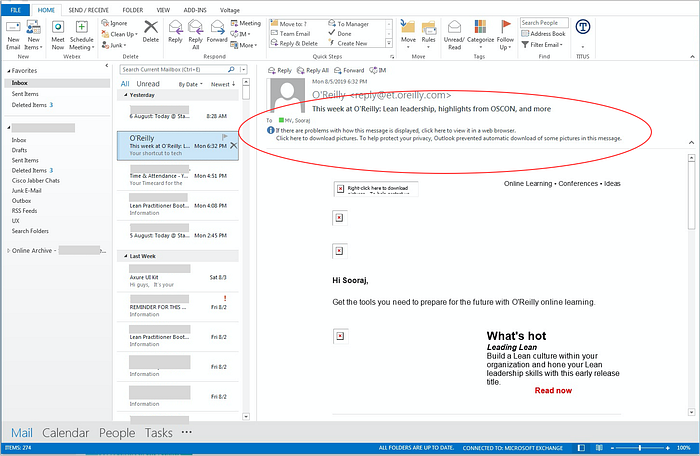Click the Reply & Delete quick step
Image resolution: width=700 pixels, height=456 pixels.
point(295,43)
